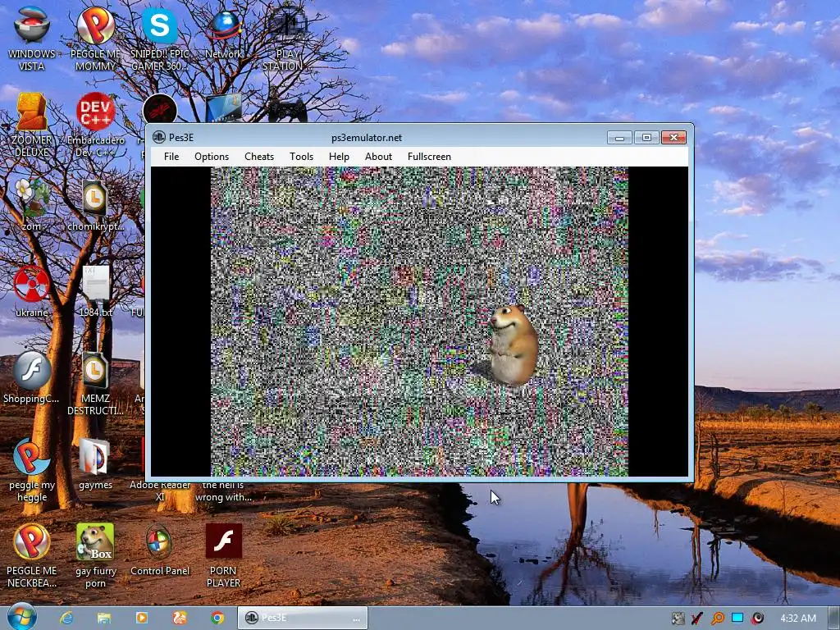Click the round speaker-like tray icon
This screenshot has height=630, width=840.
coord(757,619)
